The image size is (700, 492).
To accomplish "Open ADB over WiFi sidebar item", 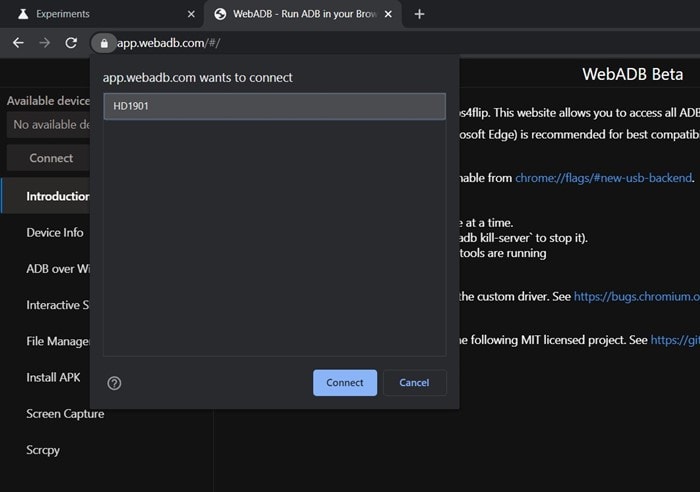I will [x=58, y=269].
